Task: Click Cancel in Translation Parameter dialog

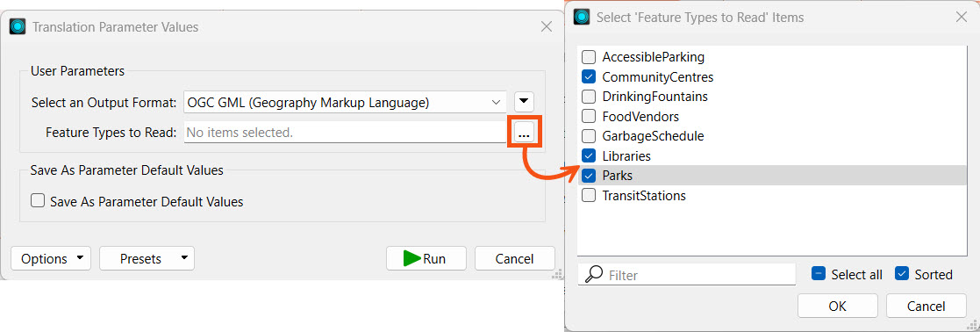Action: [x=514, y=259]
